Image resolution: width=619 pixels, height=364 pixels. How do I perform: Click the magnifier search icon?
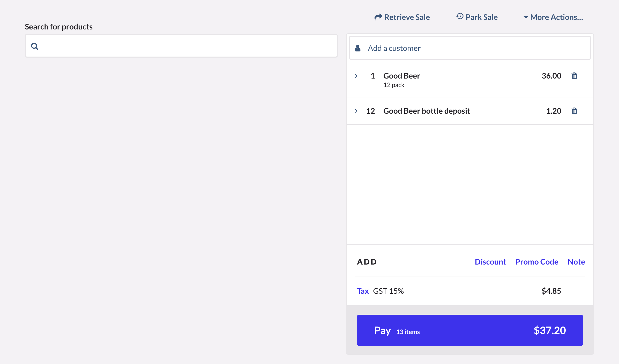tap(35, 47)
